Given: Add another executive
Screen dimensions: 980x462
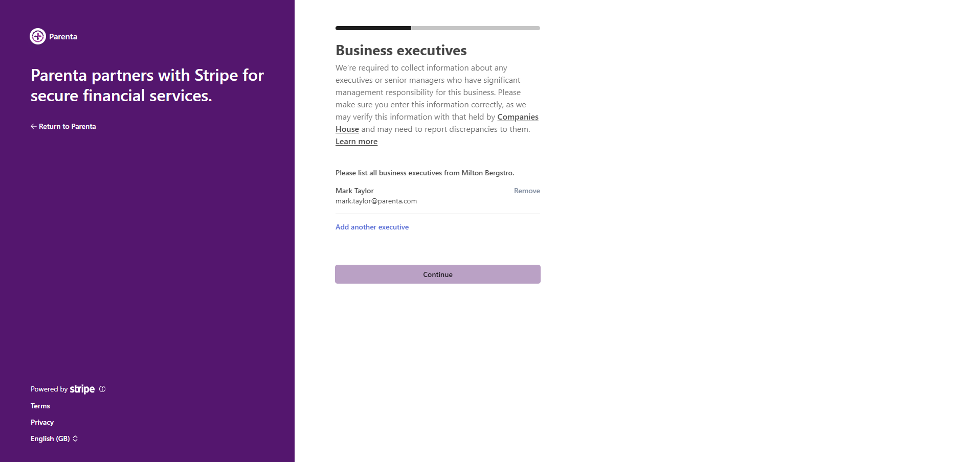Looking at the screenshot, I should tap(372, 227).
